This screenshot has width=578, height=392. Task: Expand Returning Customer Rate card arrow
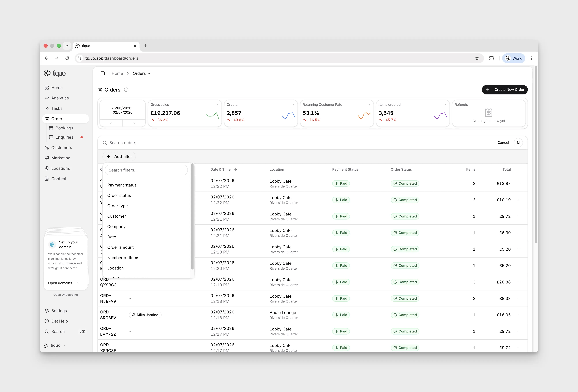[369, 105]
